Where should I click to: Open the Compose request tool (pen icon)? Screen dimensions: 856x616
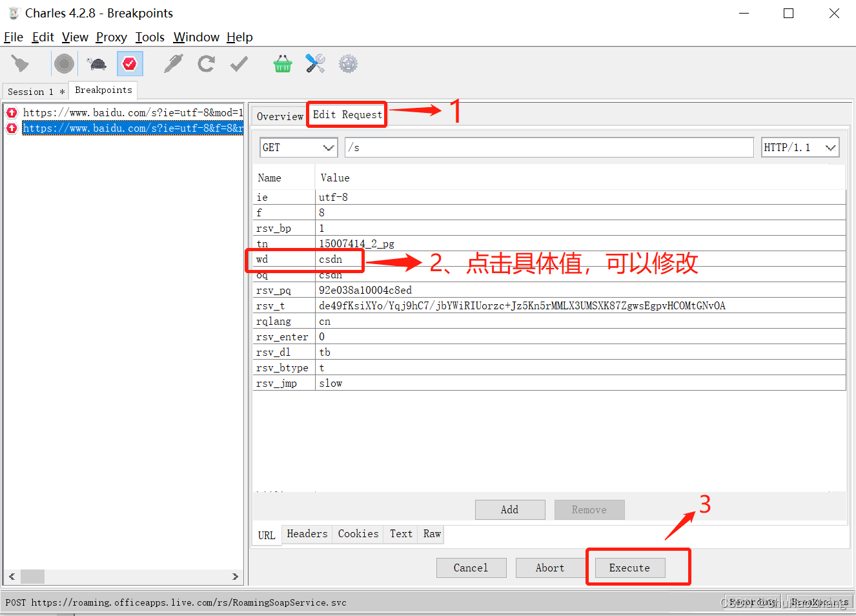pyautogui.click(x=172, y=63)
